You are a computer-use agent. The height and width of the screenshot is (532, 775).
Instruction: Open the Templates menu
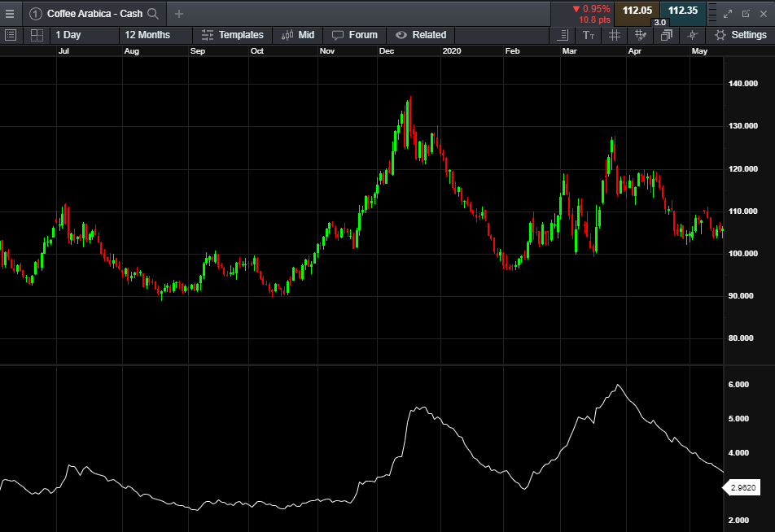point(232,35)
